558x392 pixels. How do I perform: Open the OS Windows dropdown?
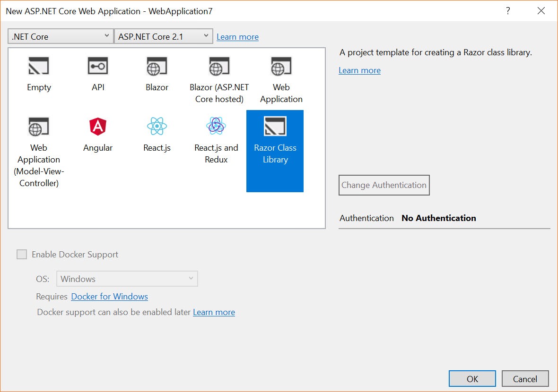pyautogui.click(x=127, y=279)
